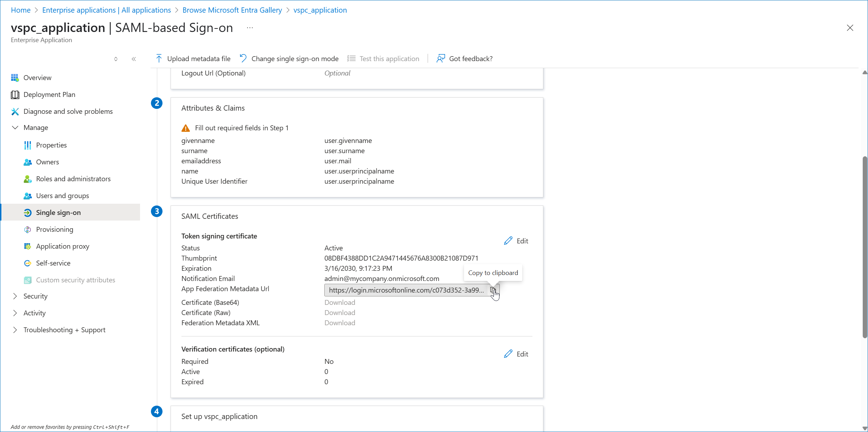Viewport: 868px width, 432px height.
Task: Copy App Federation Metadata Url to clipboard
Action: [493, 290]
